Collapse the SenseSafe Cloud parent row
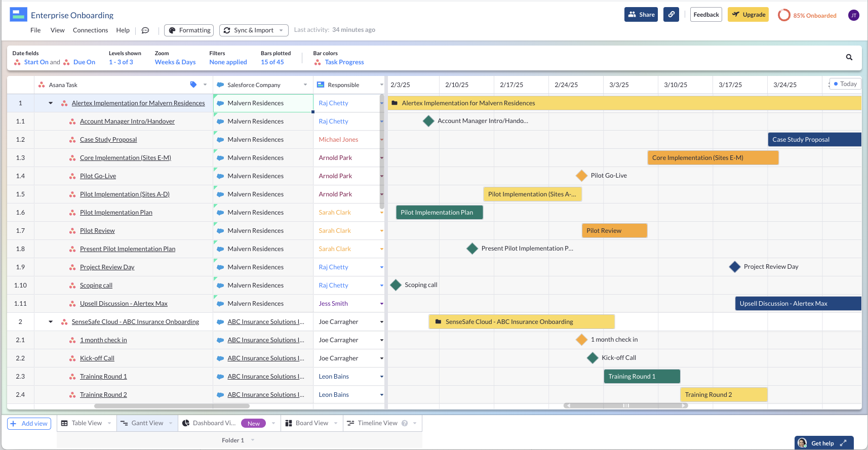The height and width of the screenshot is (450, 868). (51, 322)
